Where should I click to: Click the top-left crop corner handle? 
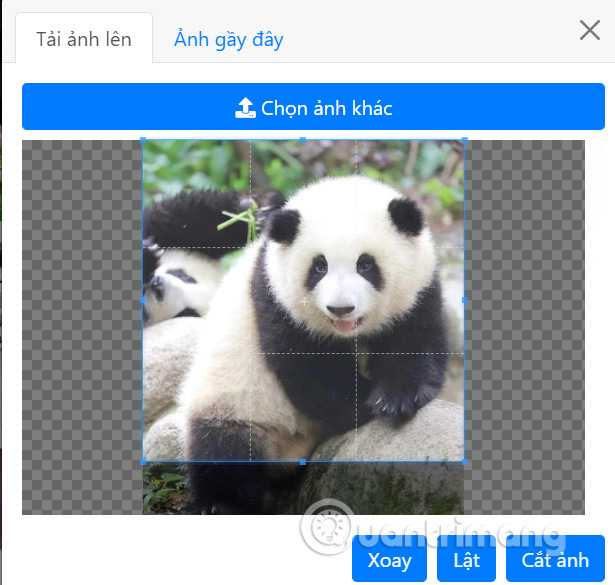[x=143, y=140]
